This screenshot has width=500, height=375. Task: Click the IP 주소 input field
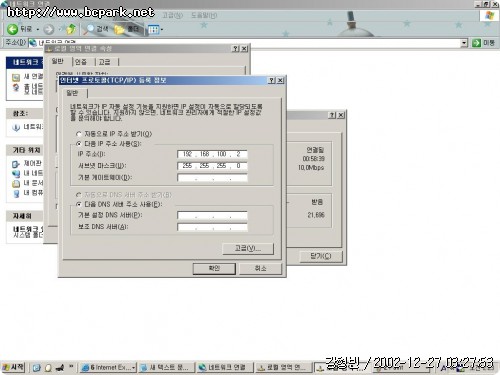pos(212,154)
